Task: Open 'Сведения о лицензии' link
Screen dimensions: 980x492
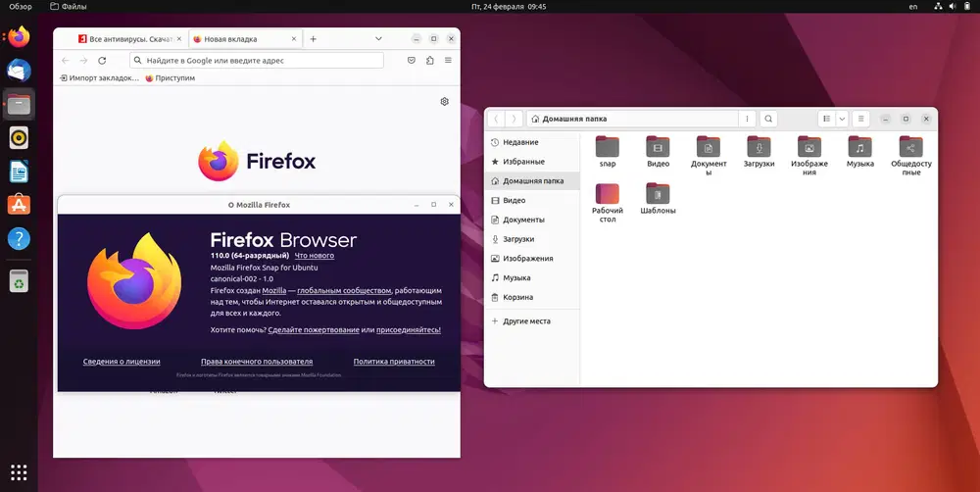Action: pyautogui.click(x=122, y=362)
